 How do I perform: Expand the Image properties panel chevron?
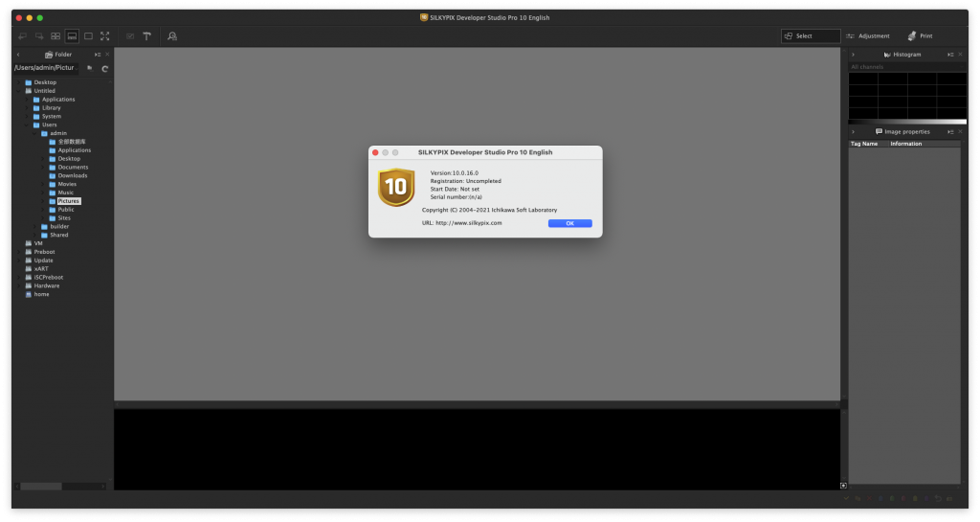pos(853,132)
